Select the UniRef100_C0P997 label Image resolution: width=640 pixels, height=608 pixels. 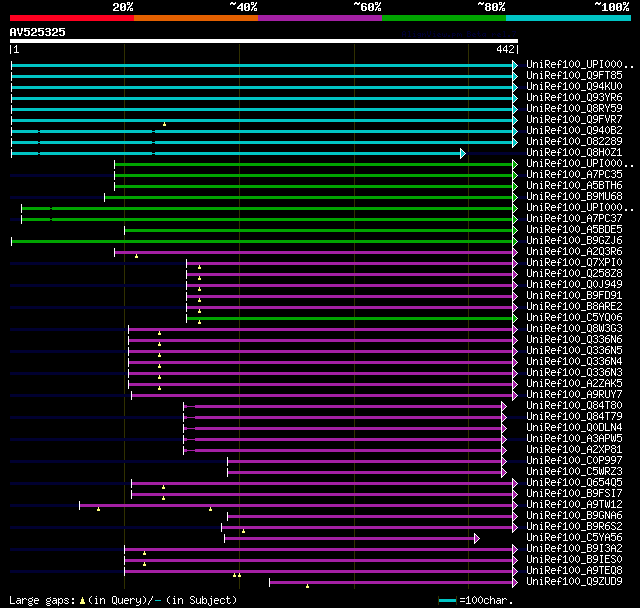[574, 461]
